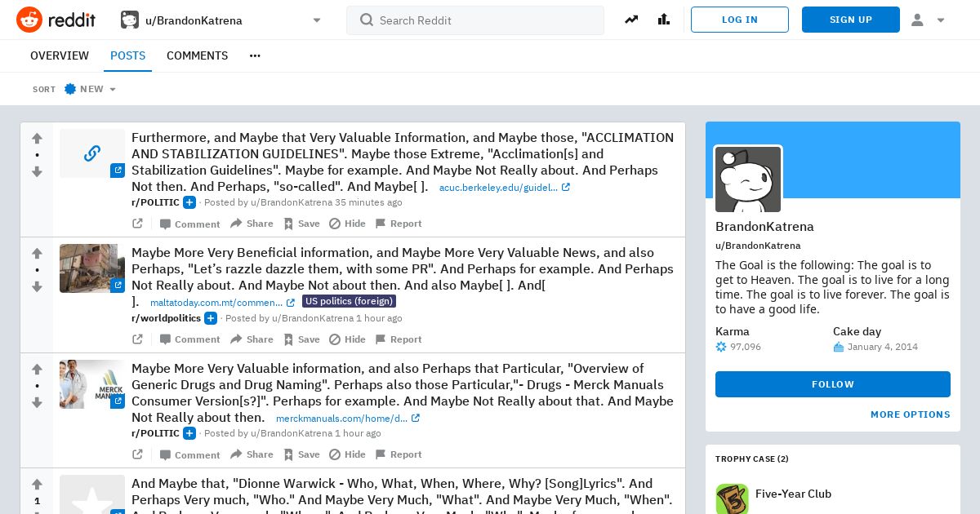Viewport: 980px width, 514px height.
Task: Switch to the Posts tab
Action: pyautogui.click(x=127, y=55)
